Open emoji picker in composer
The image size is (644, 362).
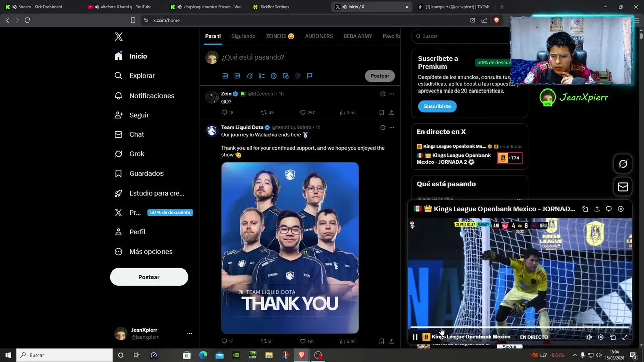pyautogui.click(x=274, y=76)
